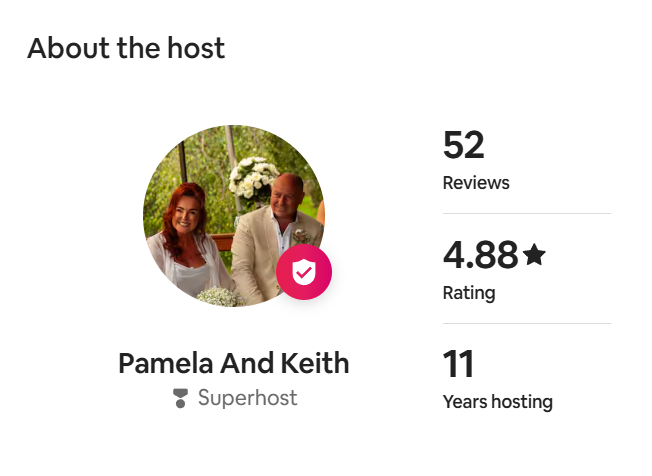Click the star icon beside 4.88
This screenshot has width=652, height=476.
point(534,255)
